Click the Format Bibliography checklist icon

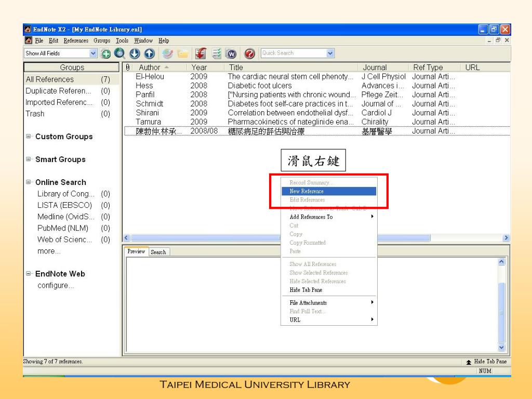tap(217, 54)
